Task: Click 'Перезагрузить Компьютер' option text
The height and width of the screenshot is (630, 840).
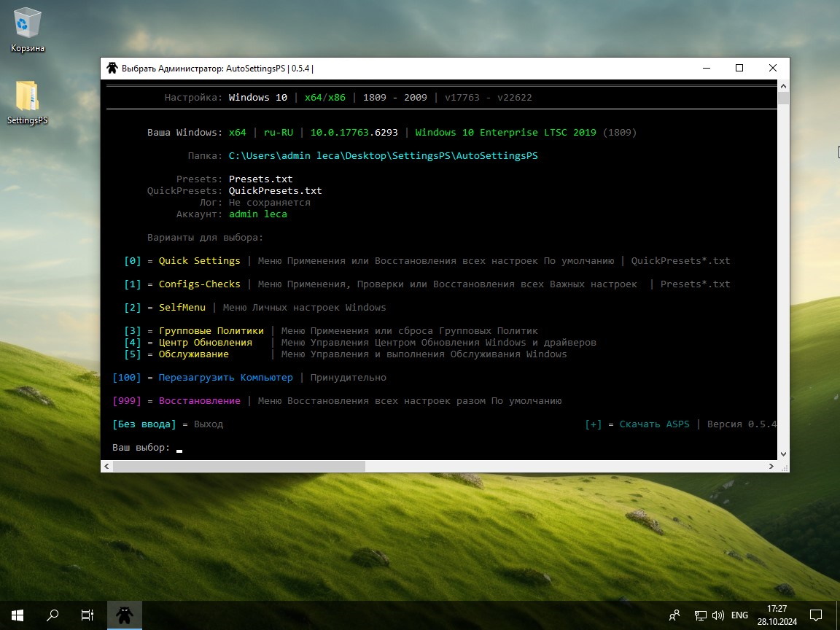Action: coord(225,377)
